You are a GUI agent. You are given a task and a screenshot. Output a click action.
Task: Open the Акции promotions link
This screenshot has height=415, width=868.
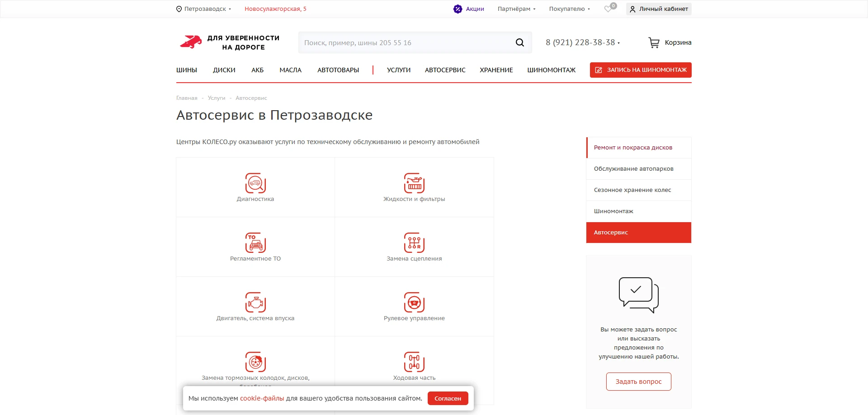475,9
